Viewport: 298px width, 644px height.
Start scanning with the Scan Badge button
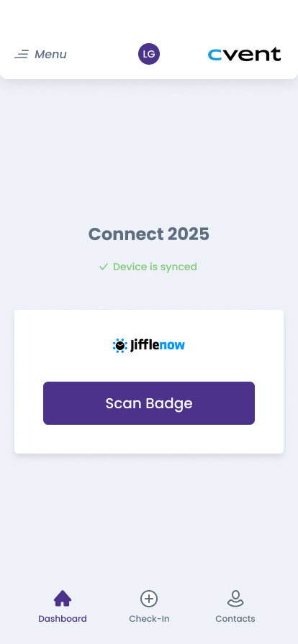coord(149,403)
